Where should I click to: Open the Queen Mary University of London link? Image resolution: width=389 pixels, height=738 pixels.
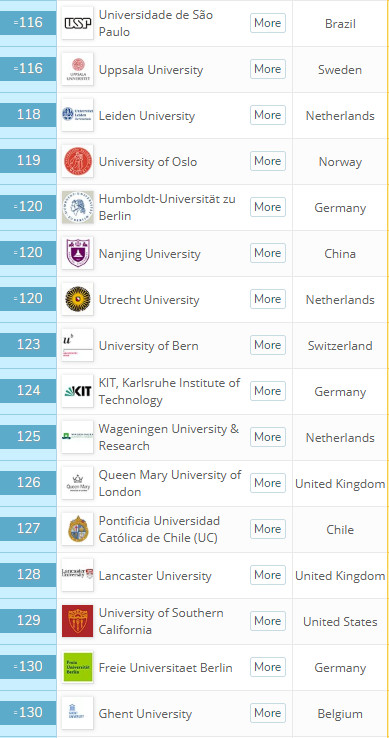coord(170,483)
